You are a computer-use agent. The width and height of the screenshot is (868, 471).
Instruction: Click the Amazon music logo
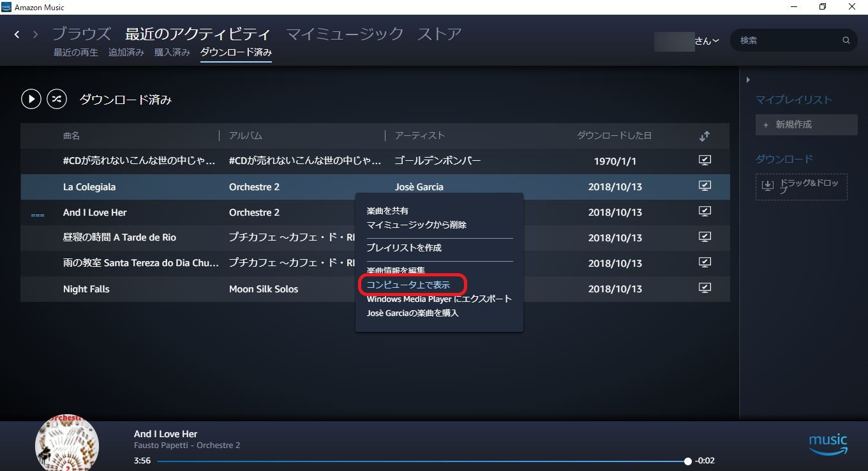(x=828, y=445)
